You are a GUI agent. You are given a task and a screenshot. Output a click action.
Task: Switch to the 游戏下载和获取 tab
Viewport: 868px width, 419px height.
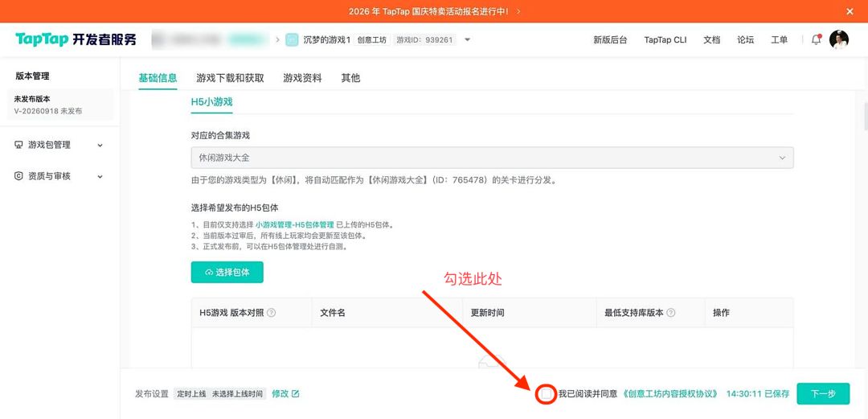click(231, 78)
